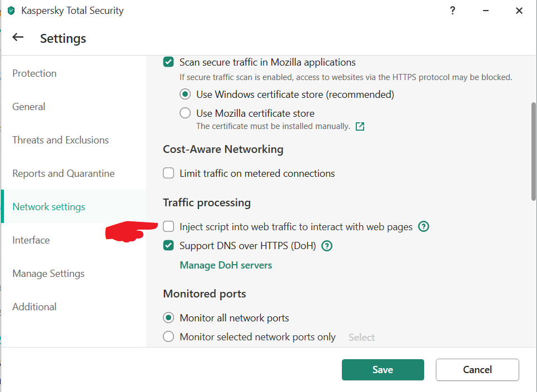Close the Kaspersky Total Security window
The height and width of the screenshot is (392, 537).
point(519,11)
